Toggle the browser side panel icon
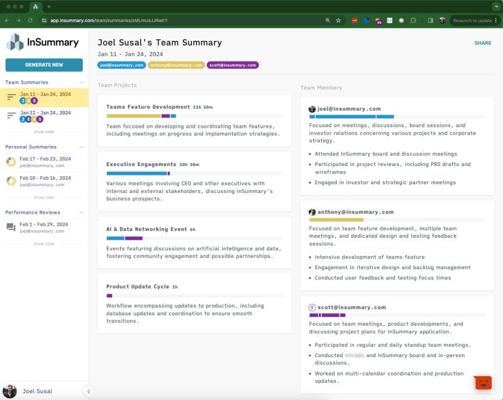The width and height of the screenshot is (503, 400). tap(430, 20)
